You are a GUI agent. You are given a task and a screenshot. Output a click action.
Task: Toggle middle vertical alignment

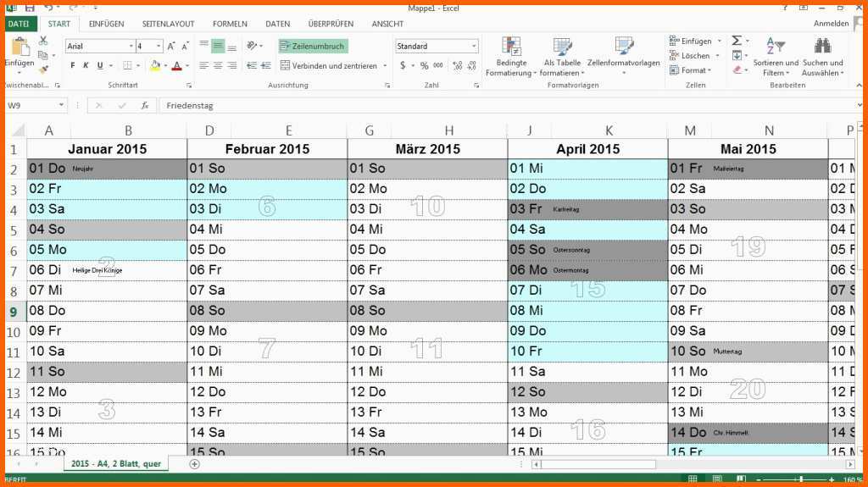click(218, 46)
